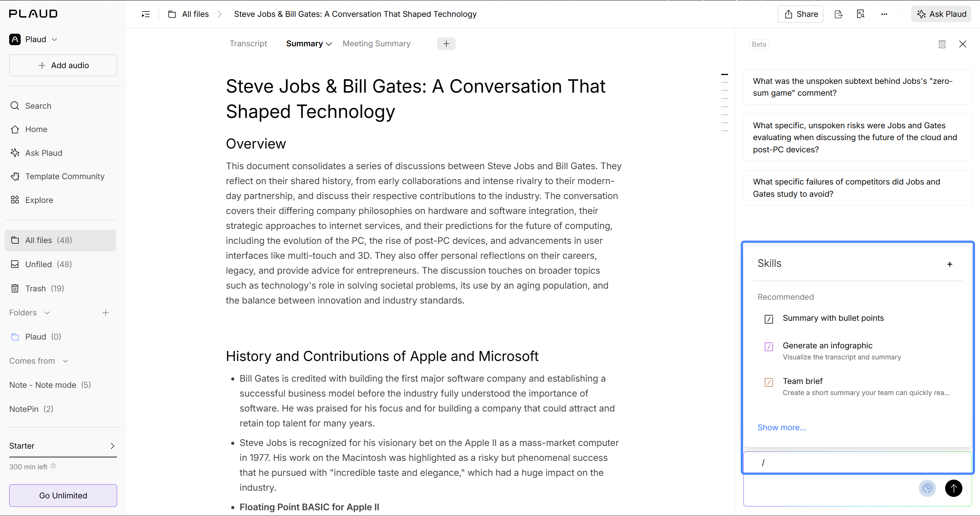Viewport: 980px width, 516px height.
Task: Switch to the Transcript tab
Action: point(248,44)
